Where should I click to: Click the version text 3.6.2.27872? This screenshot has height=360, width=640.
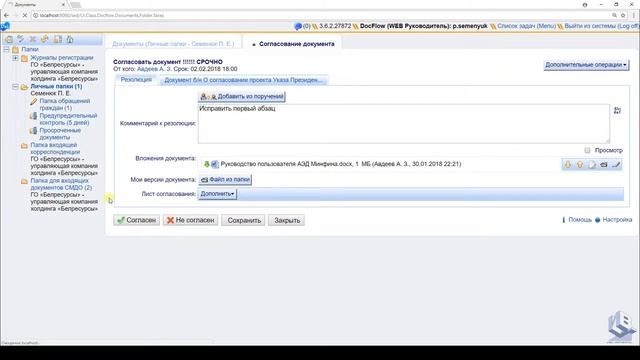(335, 26)
